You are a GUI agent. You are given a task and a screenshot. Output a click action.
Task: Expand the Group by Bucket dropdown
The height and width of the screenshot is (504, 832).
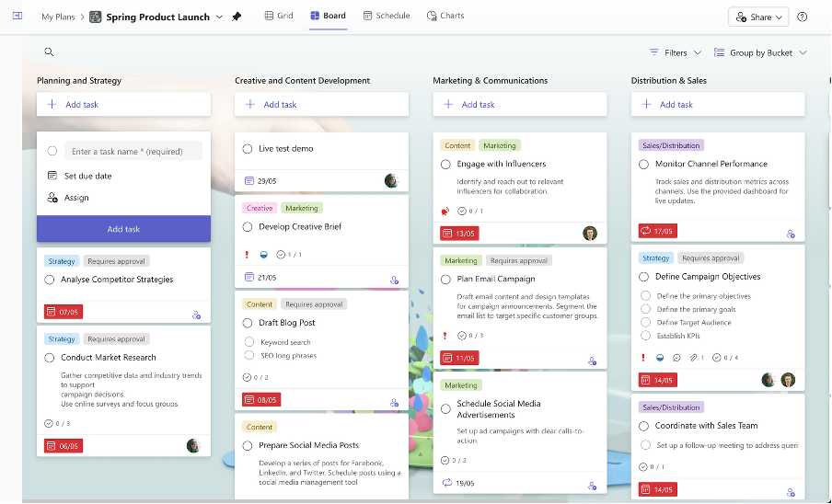click(x=760, y=52)
